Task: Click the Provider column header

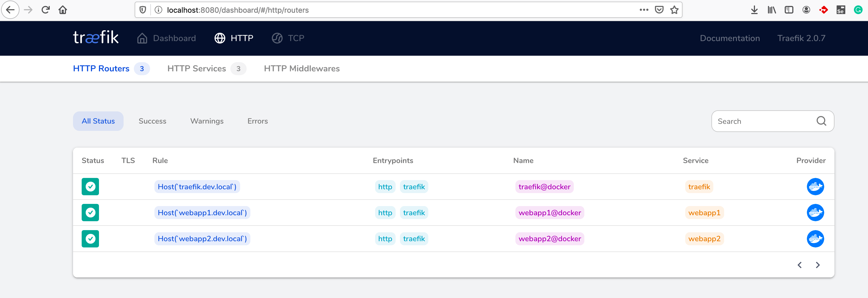Action: pos(811,160)
